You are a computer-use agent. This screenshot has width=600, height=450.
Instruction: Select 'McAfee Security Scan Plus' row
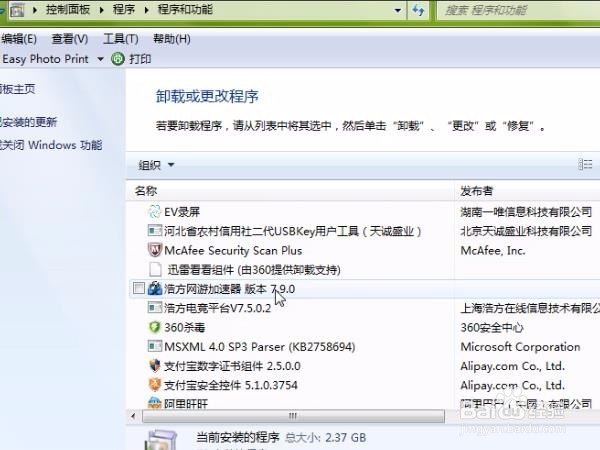click(233, 250)
